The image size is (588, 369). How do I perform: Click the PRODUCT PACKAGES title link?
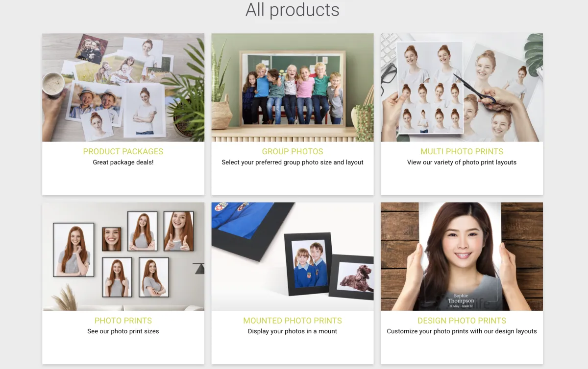[x=123, y=152]
